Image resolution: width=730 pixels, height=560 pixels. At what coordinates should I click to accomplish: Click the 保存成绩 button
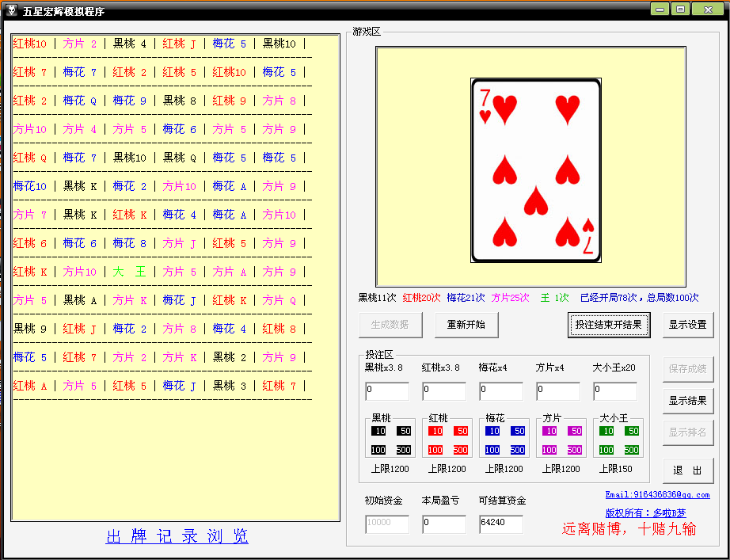(688, 369)
